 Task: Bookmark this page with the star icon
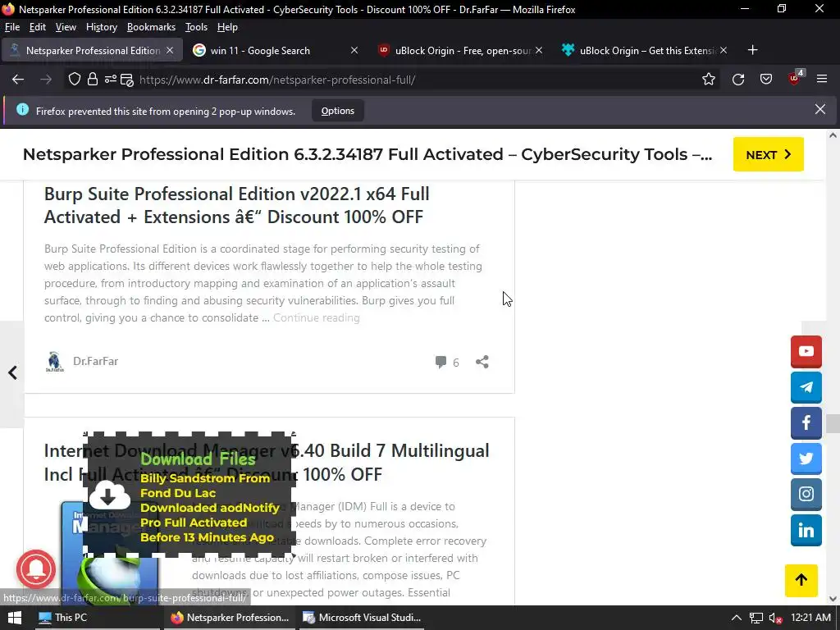(x=708, y=80)
